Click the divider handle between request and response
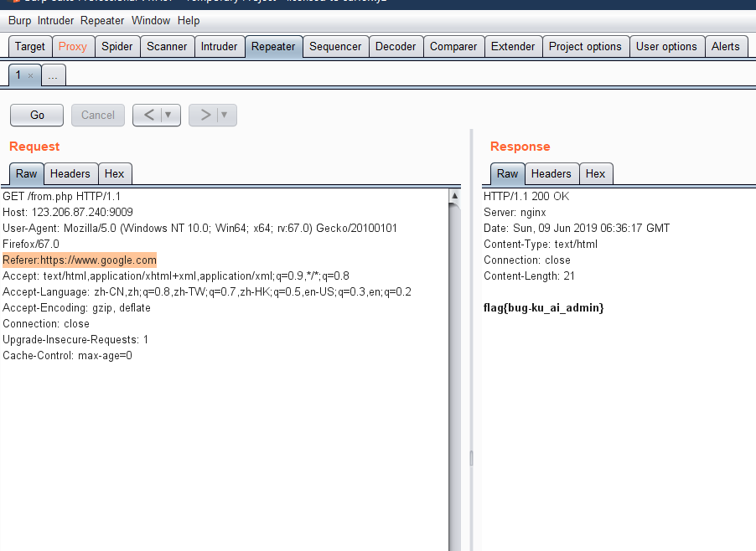This screenshot has width=756, height=551. click(471, 458)
